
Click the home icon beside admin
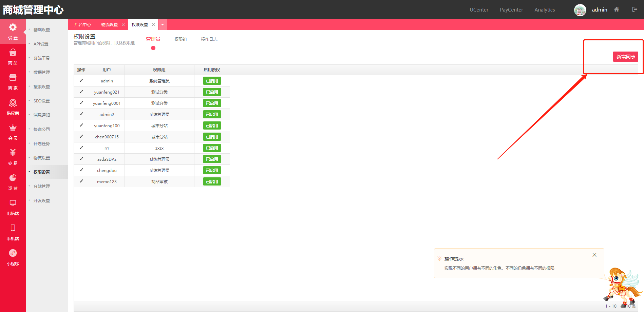tap(617, 9)
